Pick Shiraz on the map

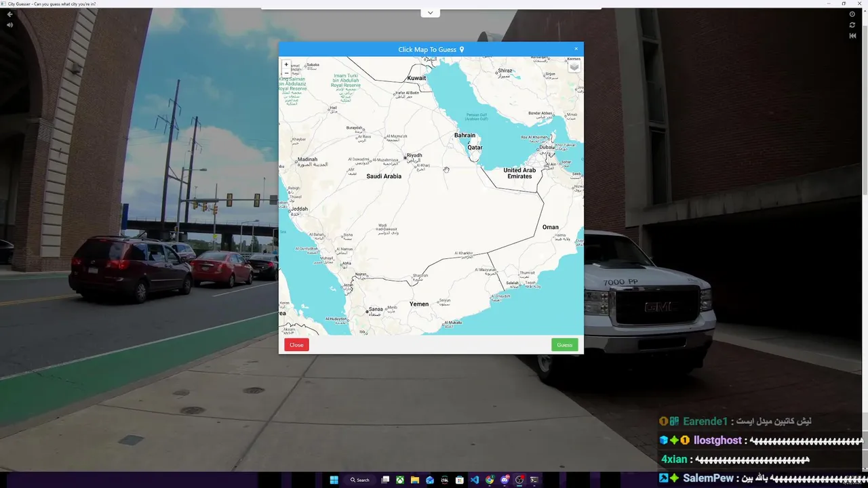coord(505,70)
